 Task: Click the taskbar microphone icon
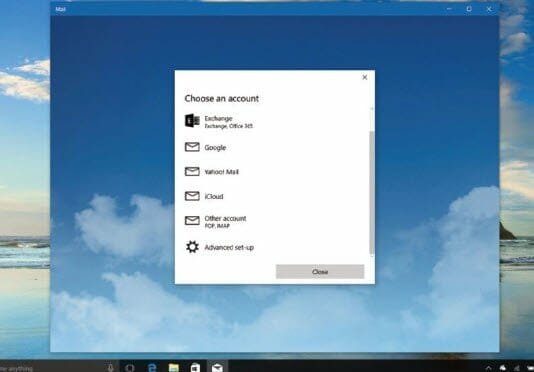[x=110, y=368]
